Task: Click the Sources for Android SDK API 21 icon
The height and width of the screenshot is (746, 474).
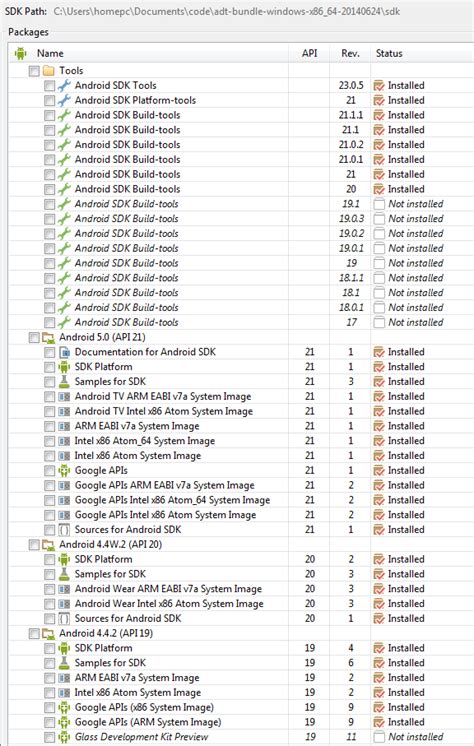Action: click(x=64, y=530)
